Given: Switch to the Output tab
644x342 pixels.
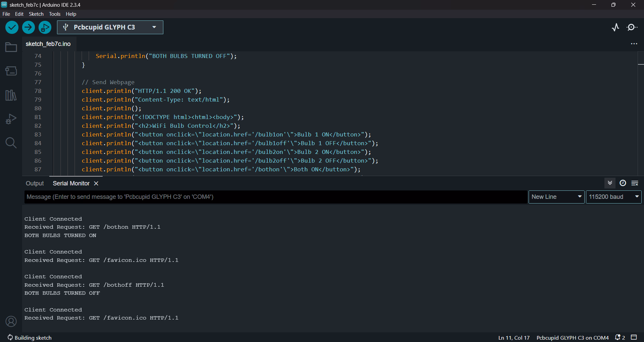Looking at the screenshot, I should click(x=34, y=183).
